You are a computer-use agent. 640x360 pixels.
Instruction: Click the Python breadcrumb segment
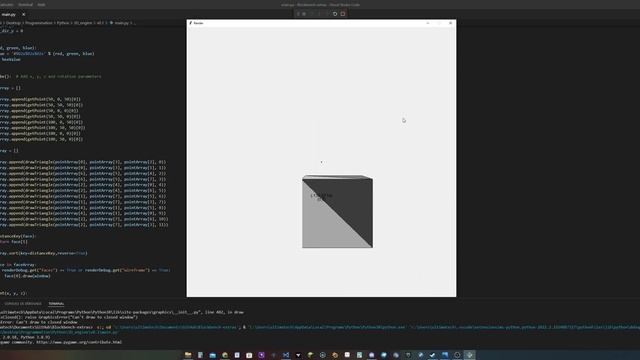pyautogui.click(x=63, y=23)
